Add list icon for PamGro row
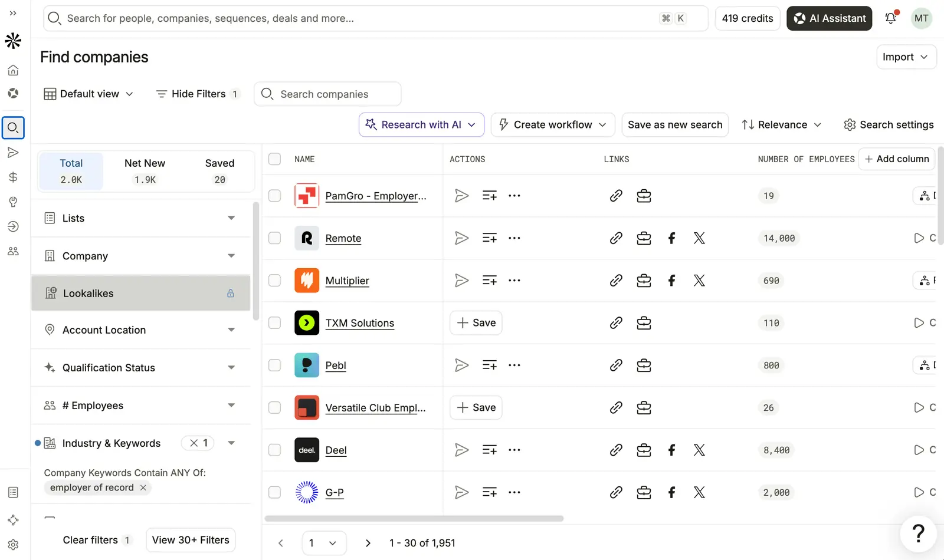Image resolution: width=944 pixels, height=560 pixels. pos(490,196)
